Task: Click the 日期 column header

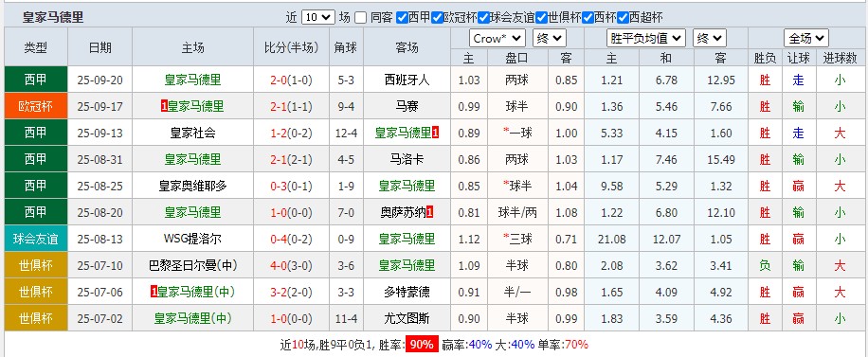Action: click(100, 47)
